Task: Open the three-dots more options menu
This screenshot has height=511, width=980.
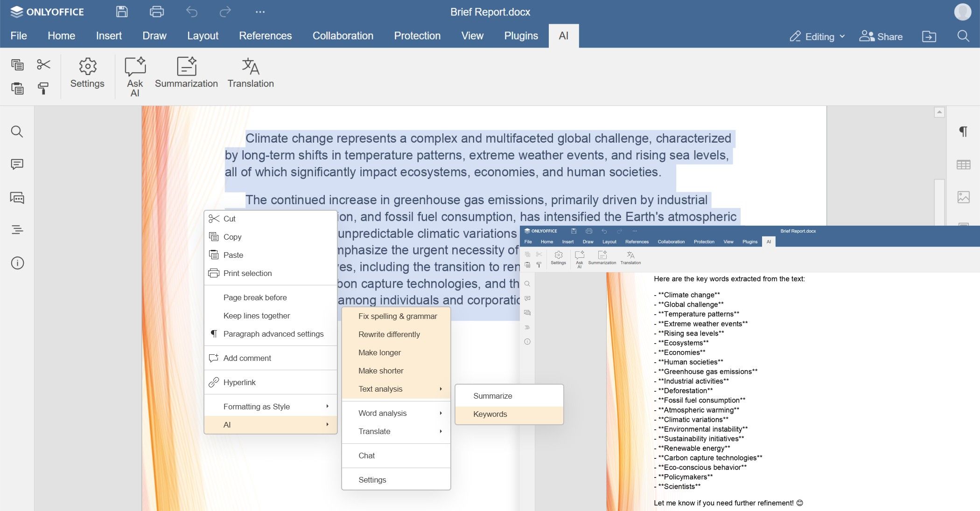Action: coord(260,12)
